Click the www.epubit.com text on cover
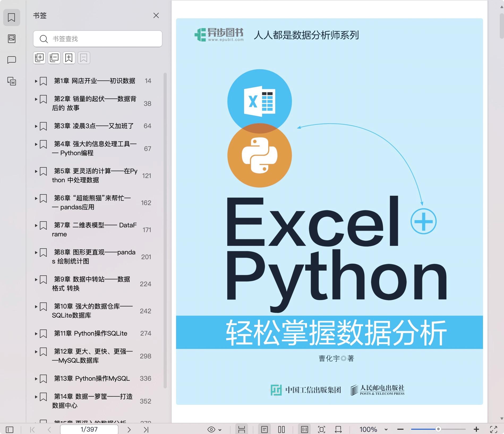Viewport: 504px width, 434px height. (226, 40)
